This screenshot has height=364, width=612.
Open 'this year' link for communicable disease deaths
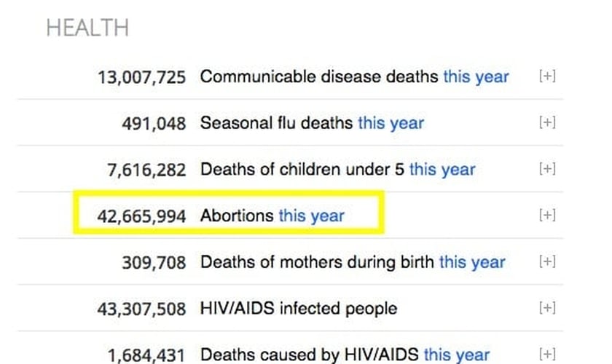tap(476, 77)
